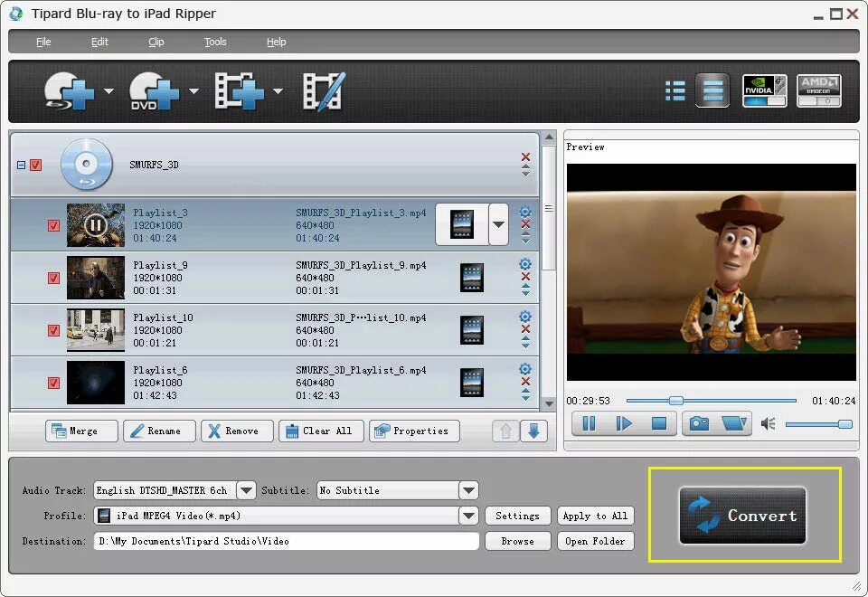868x597 pixels.
Task: Browse for destination folder
Action: point(517,541)
